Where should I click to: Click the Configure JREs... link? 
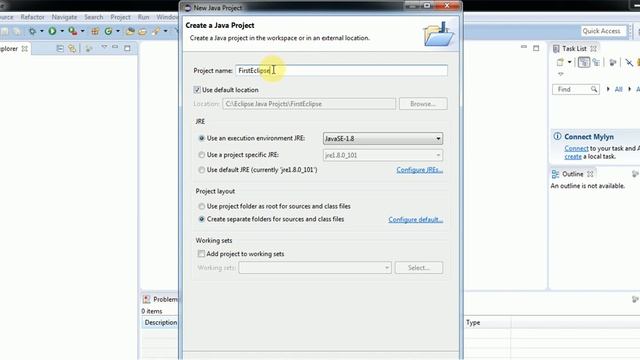(420, 170)
